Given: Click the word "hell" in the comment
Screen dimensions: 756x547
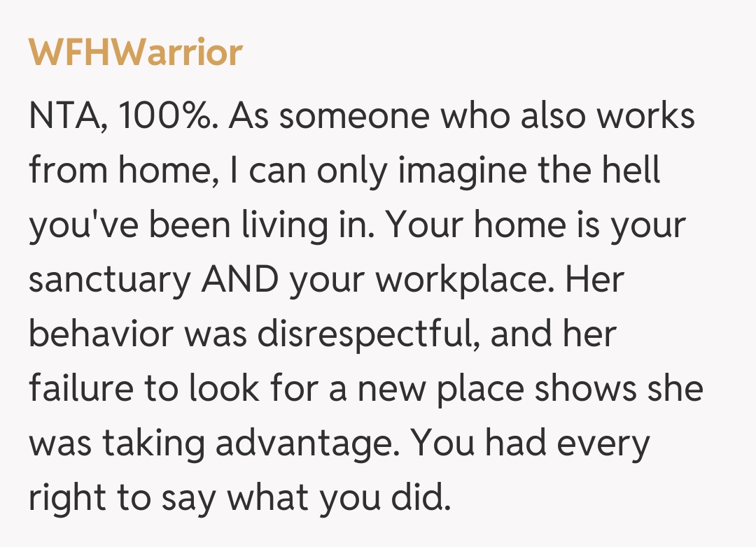Looking at the screenshot, I should 633,171.
